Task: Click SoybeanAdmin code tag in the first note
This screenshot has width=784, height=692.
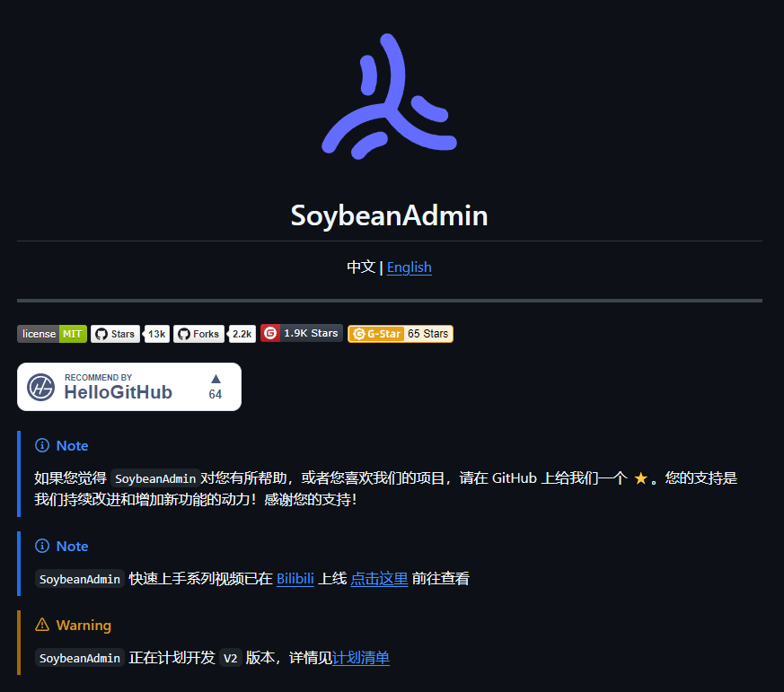Action: coord(155,478)
